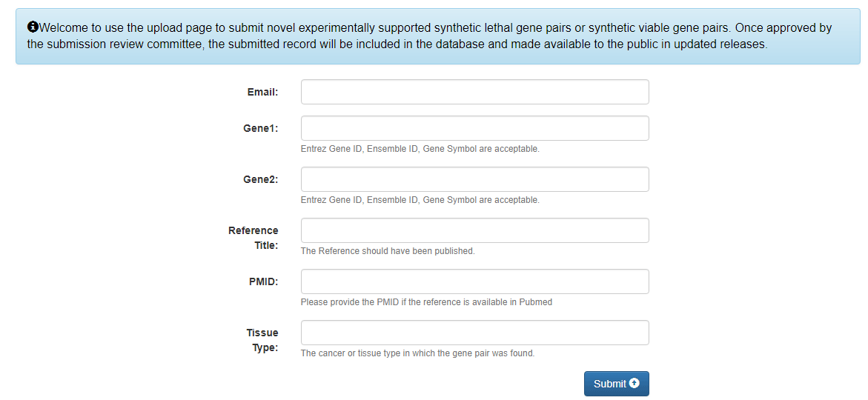Submit the gene pair form
The width and height of the screenshot is (868, 400).
(616, 384)
